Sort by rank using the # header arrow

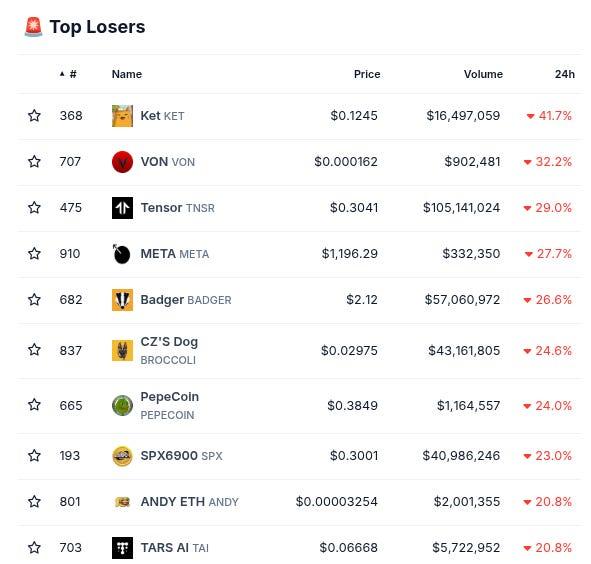click(68, 74)
